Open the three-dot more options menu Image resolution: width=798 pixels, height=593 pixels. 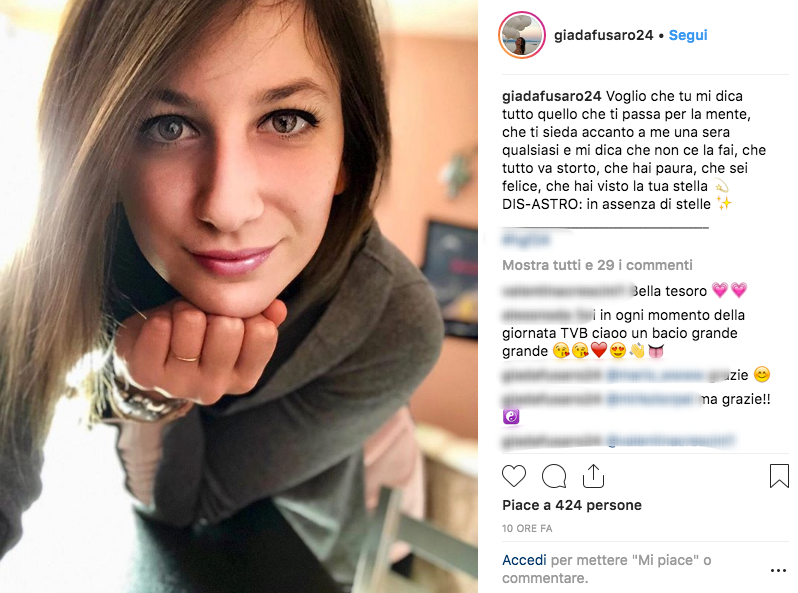click(778, 570)
